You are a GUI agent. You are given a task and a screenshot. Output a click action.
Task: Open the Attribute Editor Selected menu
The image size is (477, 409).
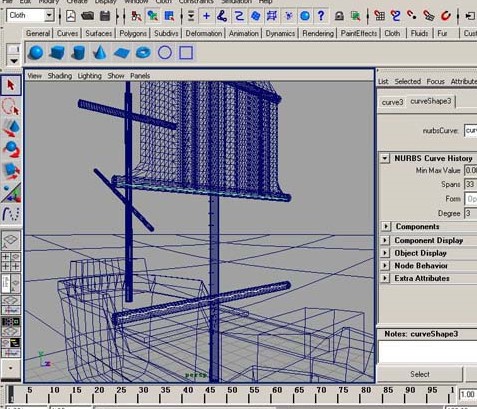pos(408,81)
